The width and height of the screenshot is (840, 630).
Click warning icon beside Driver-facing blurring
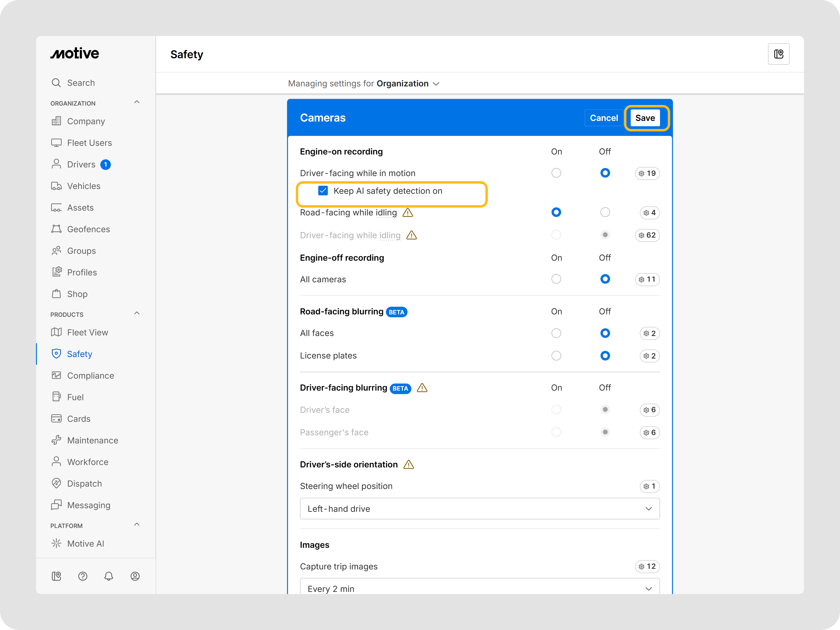pos(422,388)
